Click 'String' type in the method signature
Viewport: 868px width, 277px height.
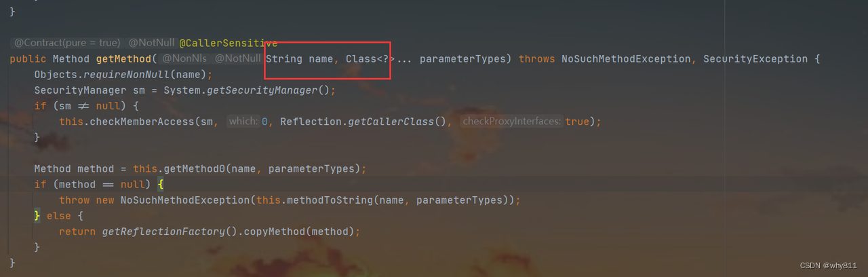pyautogui.click(x=284, y=59)
